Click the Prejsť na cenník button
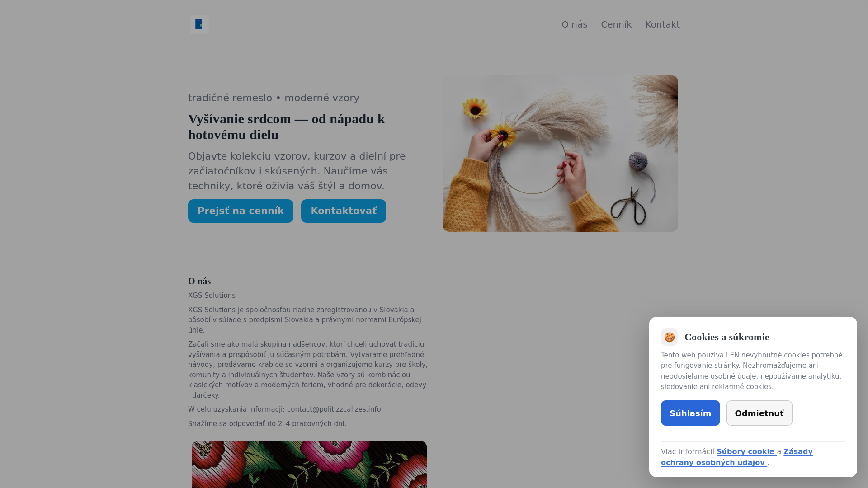This screenshot has height=488, width=868. (x=241, y=211)
